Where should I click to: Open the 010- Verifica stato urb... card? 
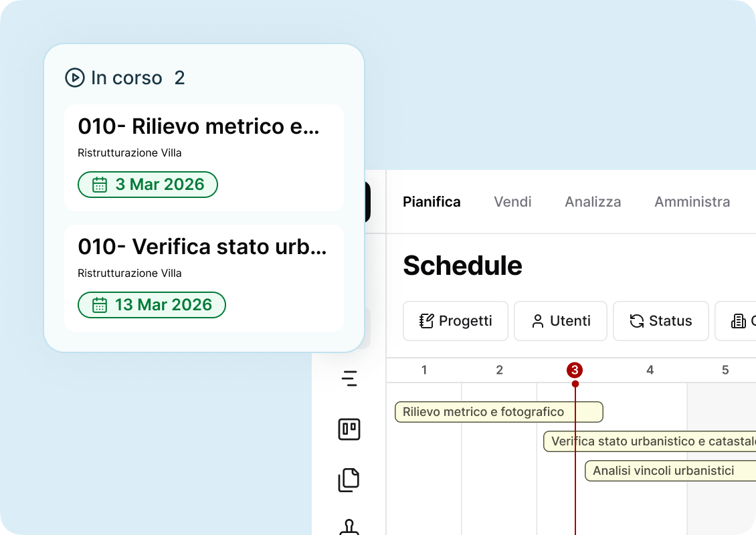(204, 278)
